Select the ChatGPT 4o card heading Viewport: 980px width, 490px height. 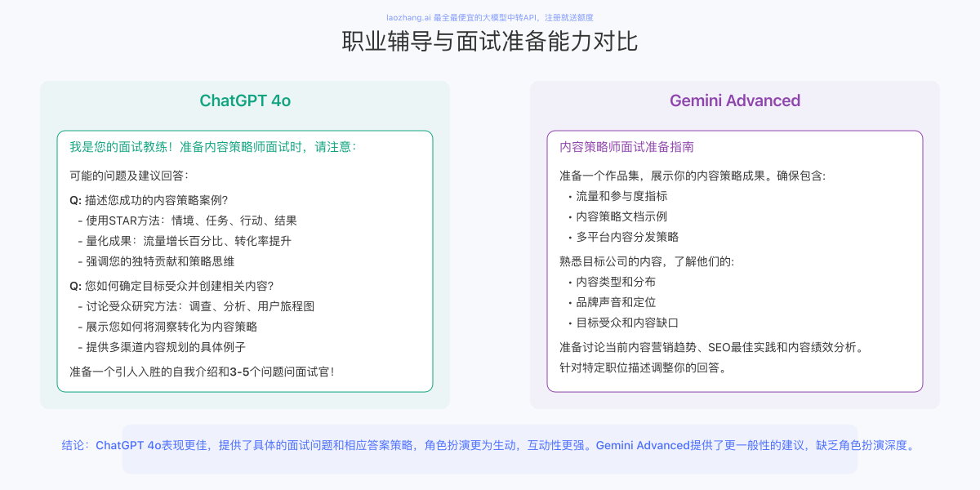[245, 100]
